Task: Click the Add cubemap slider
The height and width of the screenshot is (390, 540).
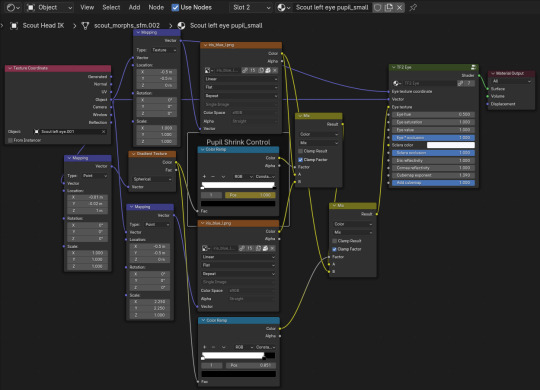Action: (433, 183)
